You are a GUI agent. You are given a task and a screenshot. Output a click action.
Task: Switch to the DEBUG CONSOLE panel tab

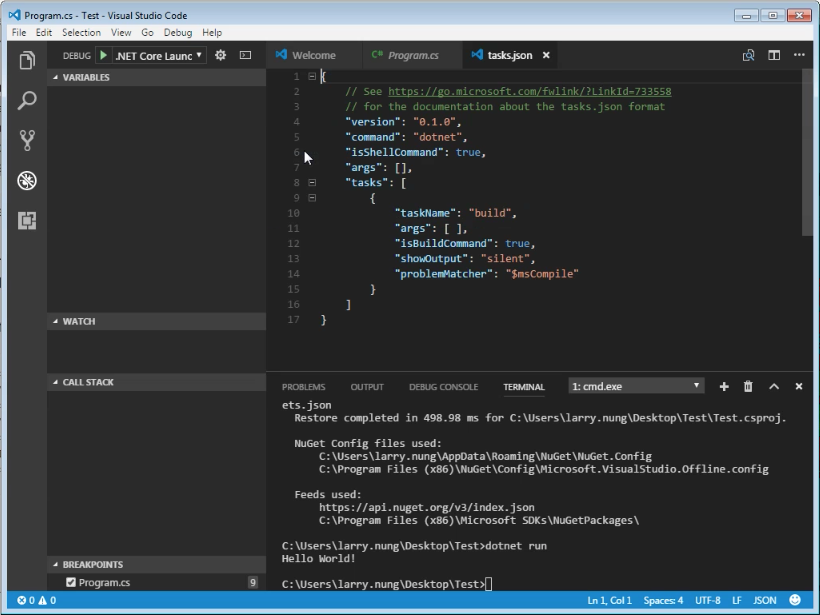443,387
